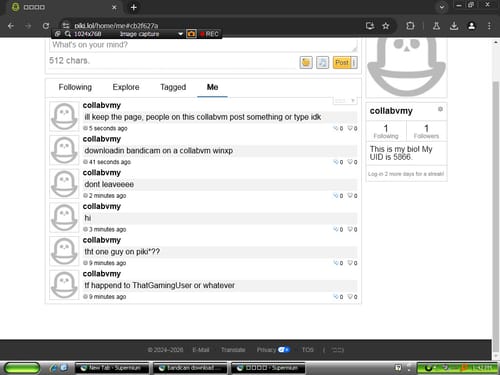
Task: Click the '5 seconds ago' timestamp
Action: coord(108,128)
